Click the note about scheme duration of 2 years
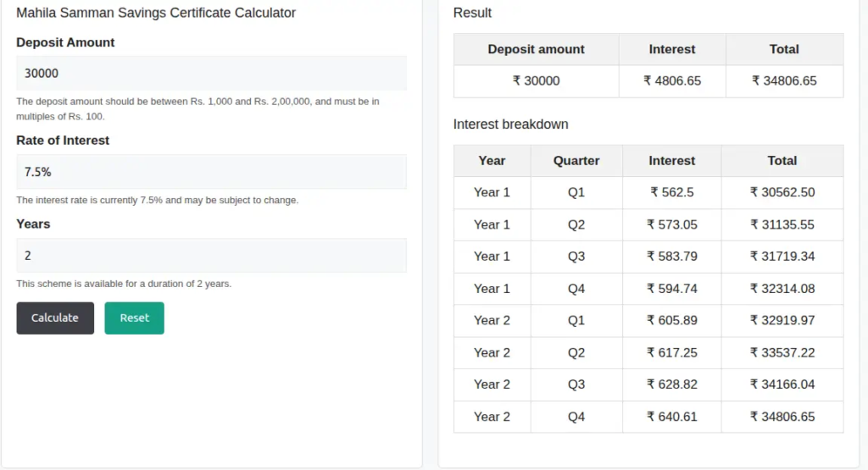The height and width of the screenshot is (470, 868). pyautogui.click(x=124, y=284)
